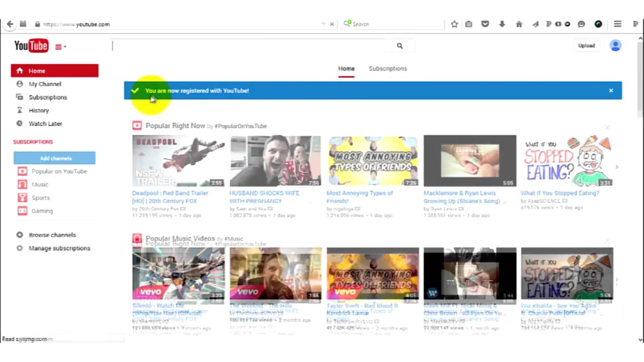Click the Popular on YouTube channel icon

coord(22,171)
